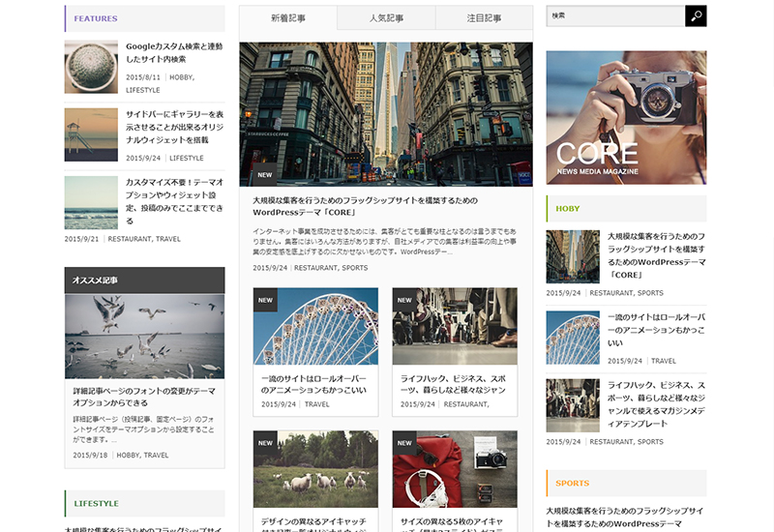Click the LIFESTYLE category on the ギャラリー post
The width and height of the screenshot is (774, 532).
[187, 158]
